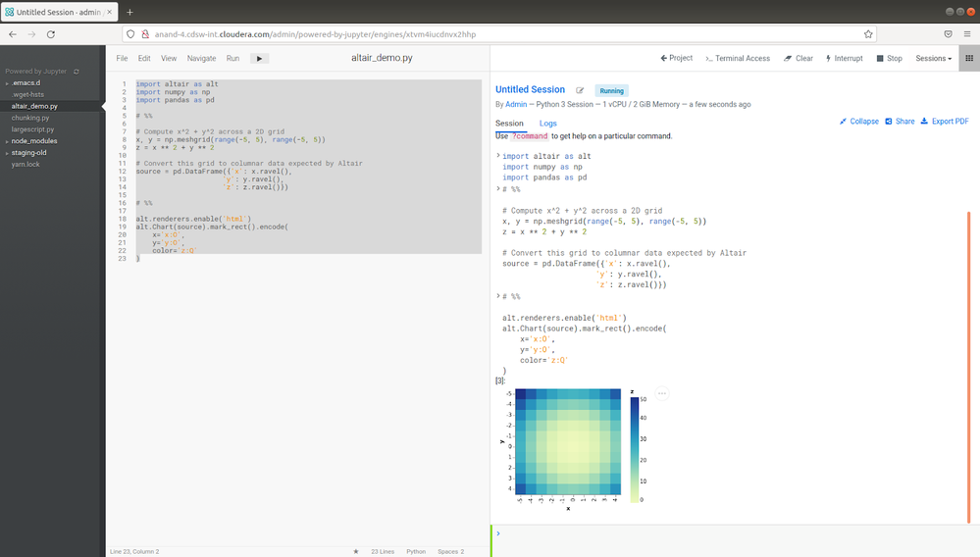This screenshot has height=557, width=980.
Task: Click the star icon in the editor status bar
Action: click(x=356, y=551)
